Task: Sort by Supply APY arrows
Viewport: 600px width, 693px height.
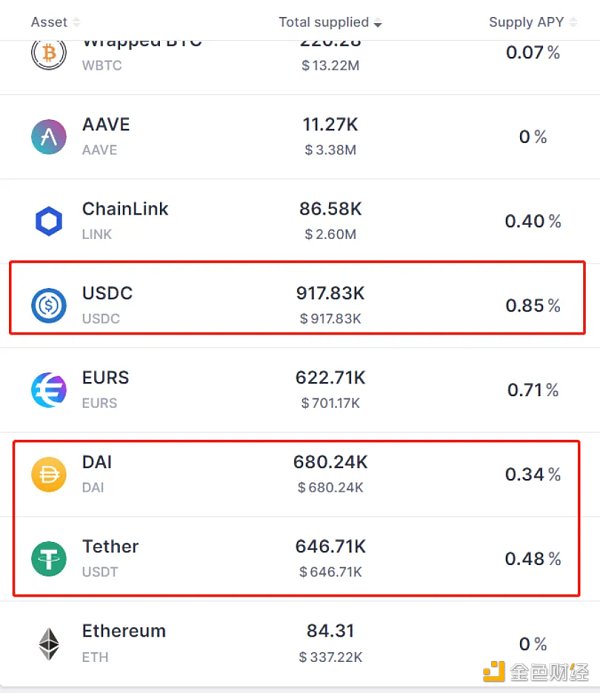Action: [x=573, y=22]
